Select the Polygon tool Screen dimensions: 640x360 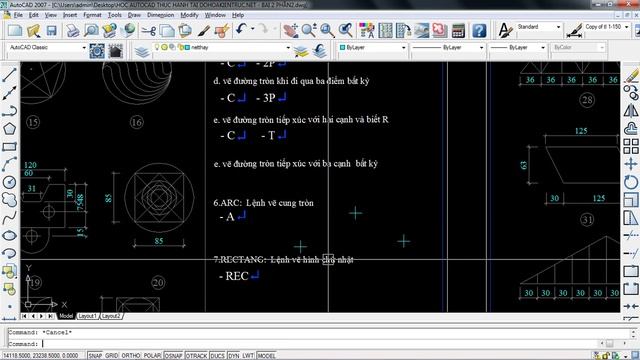pos(9,129)
